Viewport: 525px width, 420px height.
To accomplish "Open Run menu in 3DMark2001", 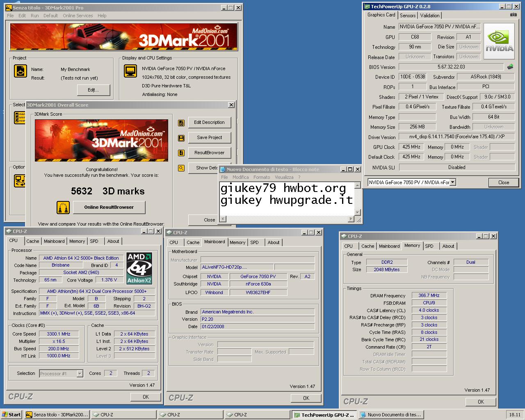I will (x=35, y=16).
